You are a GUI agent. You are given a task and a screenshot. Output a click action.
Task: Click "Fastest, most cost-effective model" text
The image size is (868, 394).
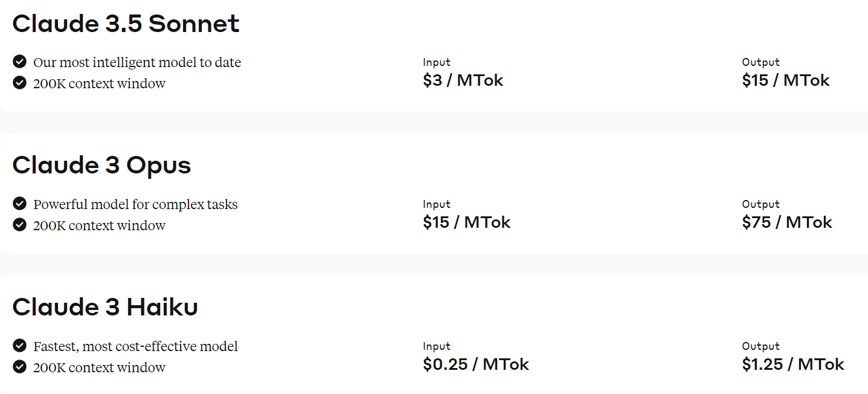coord(135,346)
